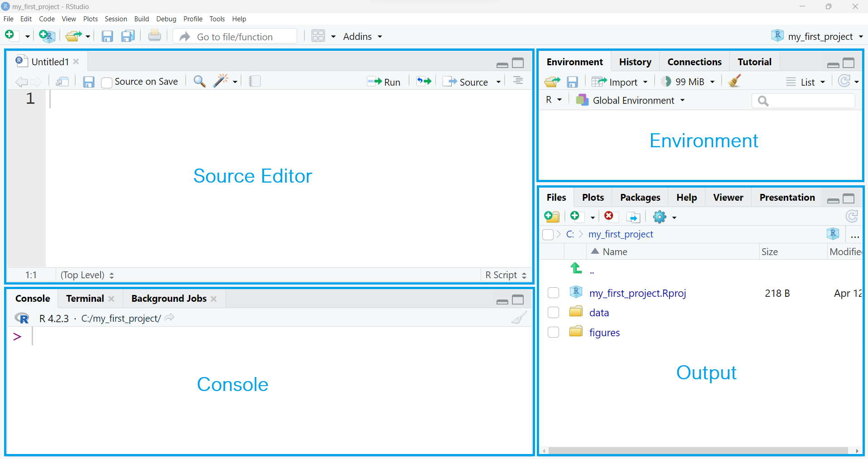The image size is (868, 459).
Task: Close the Untitled1 editor tab
Action: pos(76,62)
